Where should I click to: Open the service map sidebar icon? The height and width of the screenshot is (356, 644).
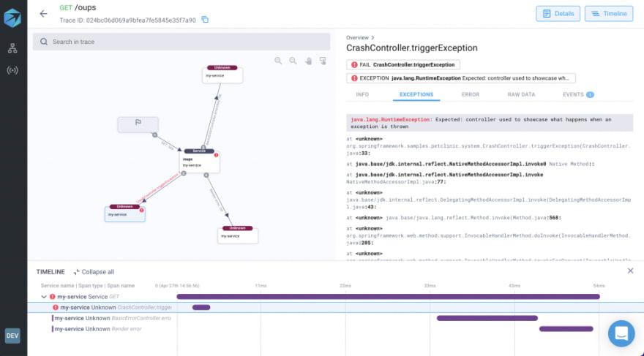(x=12, y=48)
